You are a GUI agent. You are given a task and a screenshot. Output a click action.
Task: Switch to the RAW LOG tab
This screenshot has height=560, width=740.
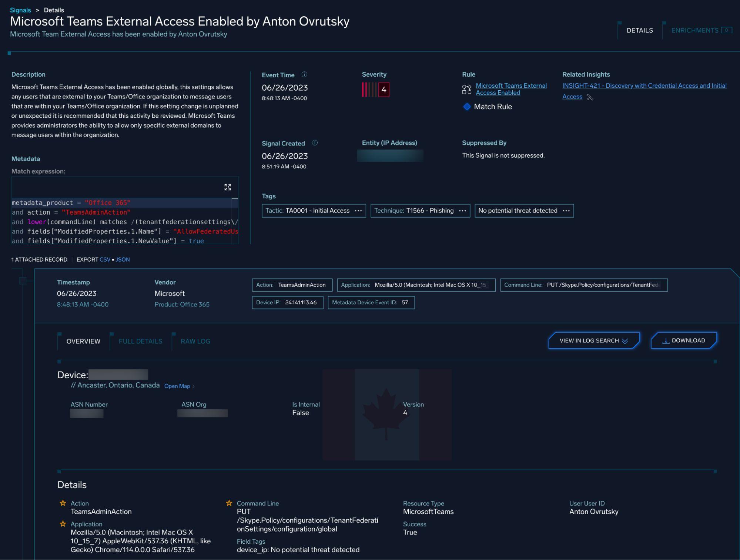point(195,341)
